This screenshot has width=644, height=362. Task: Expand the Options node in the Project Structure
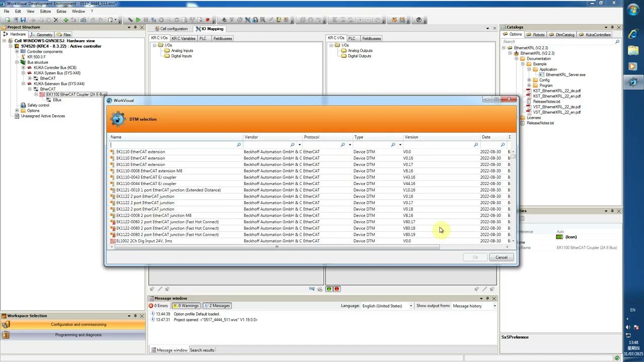coord(17,111)
